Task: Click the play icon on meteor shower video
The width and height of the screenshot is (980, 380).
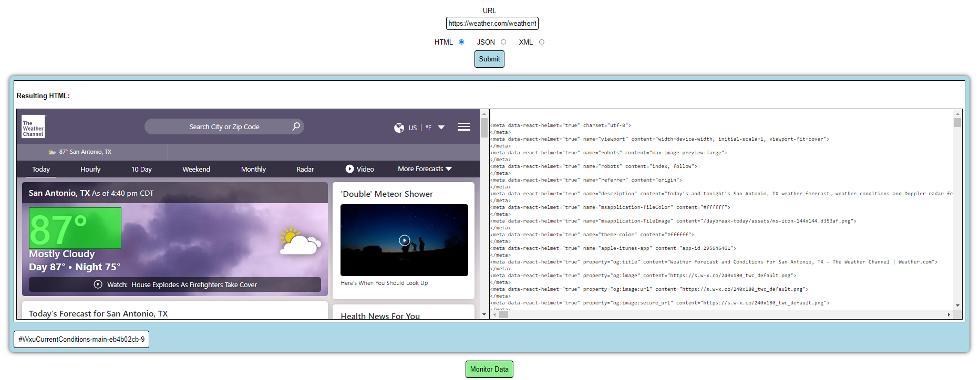Action: click(x=404, y=240)
